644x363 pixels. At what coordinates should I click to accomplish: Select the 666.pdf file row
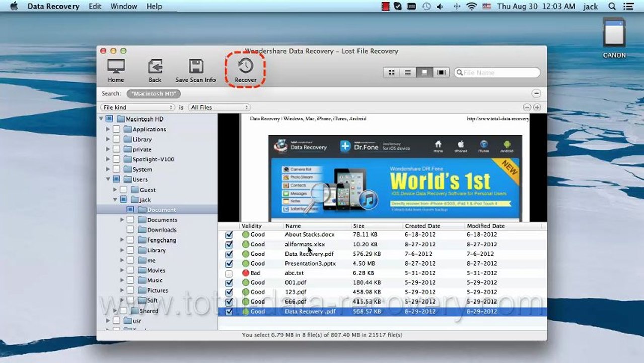[382, 302]
